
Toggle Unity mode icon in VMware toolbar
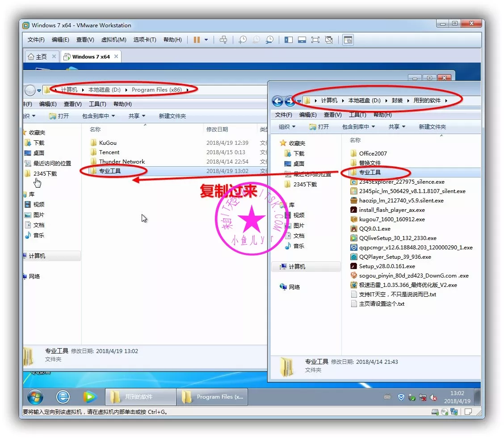(329, 40)
